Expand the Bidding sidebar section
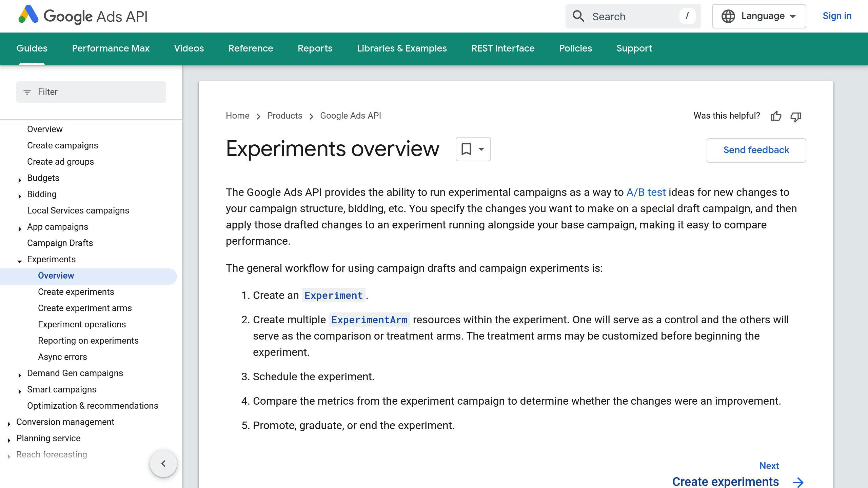 tap(19, 194)
